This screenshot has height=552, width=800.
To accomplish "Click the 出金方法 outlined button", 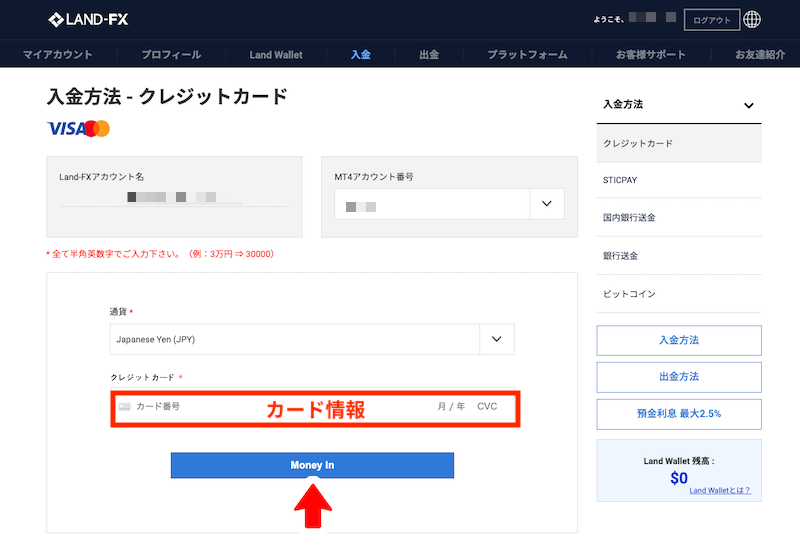I will coord(679,377).
